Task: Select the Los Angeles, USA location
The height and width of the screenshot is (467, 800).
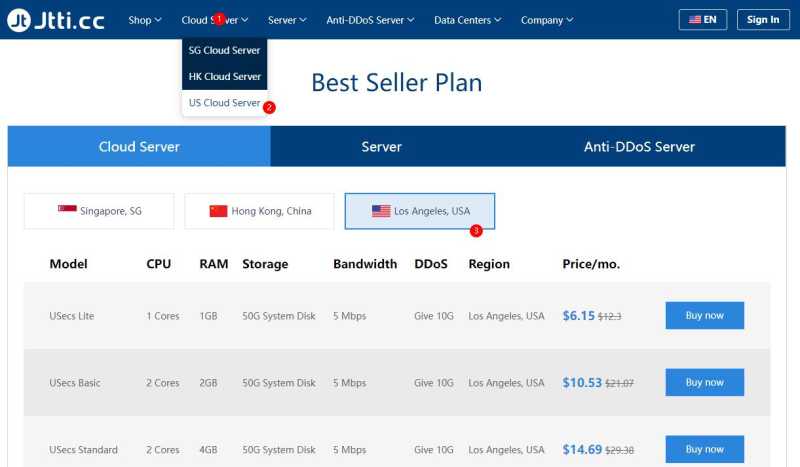Action: pyautogui.click(x=420, y=211)
